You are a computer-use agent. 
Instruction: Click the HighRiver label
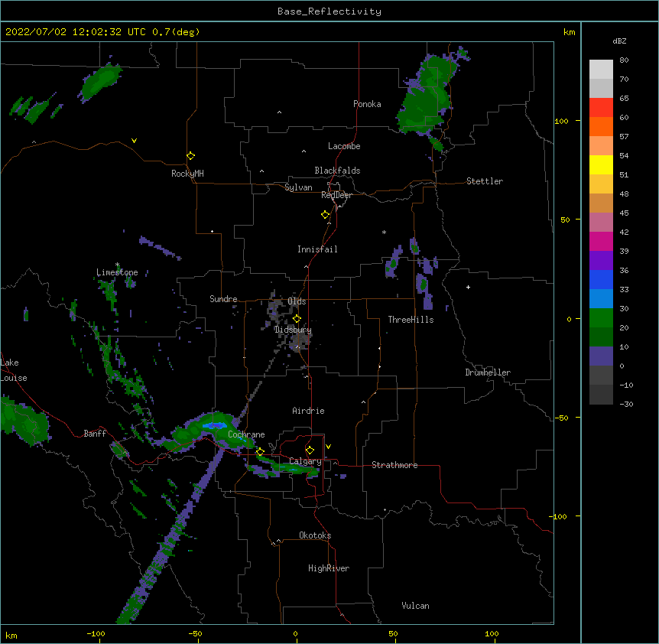[329, 568]
